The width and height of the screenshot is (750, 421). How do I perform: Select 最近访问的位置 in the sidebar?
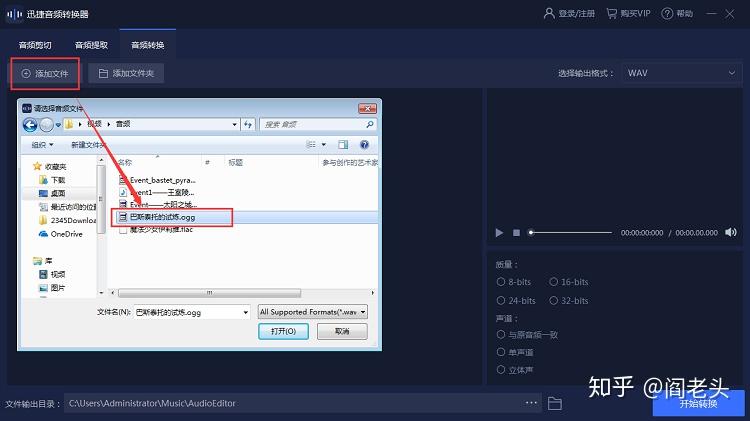(x=67, y=207)
